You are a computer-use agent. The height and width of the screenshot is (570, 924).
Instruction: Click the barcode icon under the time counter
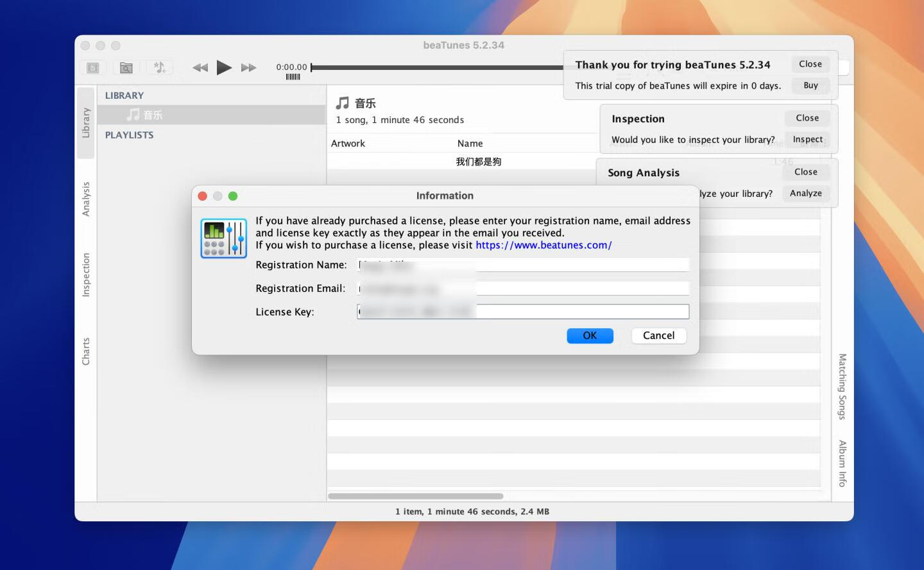[293, 76]
